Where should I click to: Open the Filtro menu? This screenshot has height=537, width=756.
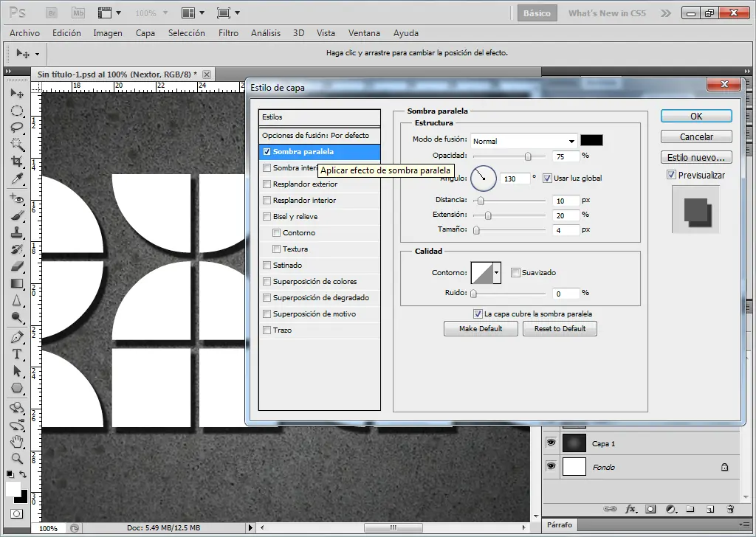tap(228, 33)
